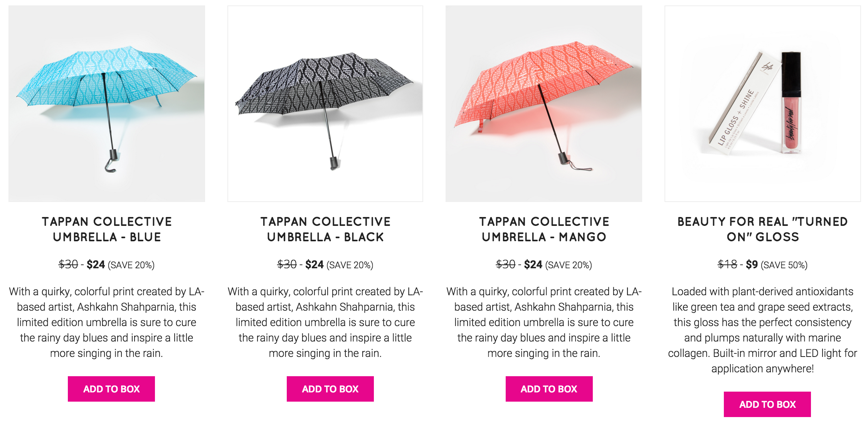Click Tappan Collective Umbrella - Black title
The width and height of the screenshot is (868, 424).
(x=325, y=229)
